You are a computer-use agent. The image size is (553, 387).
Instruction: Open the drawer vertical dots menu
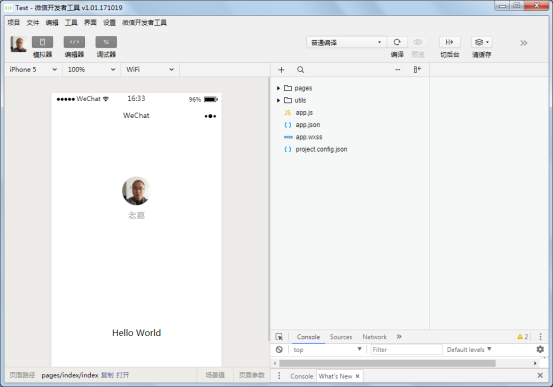(279, 376)
